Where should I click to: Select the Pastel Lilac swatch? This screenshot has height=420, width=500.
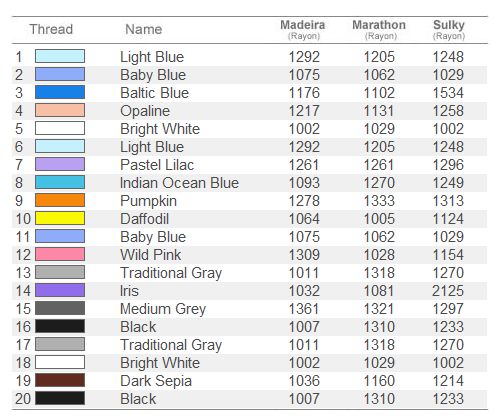[60, 164]
